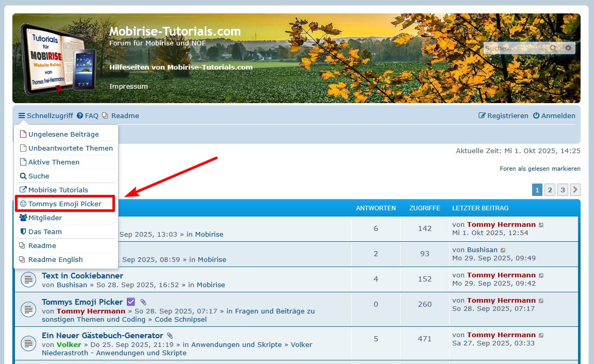Choose Suche in the dropdown menu
The height and width of the screenshot is (364, 594).
click(65, 176)
